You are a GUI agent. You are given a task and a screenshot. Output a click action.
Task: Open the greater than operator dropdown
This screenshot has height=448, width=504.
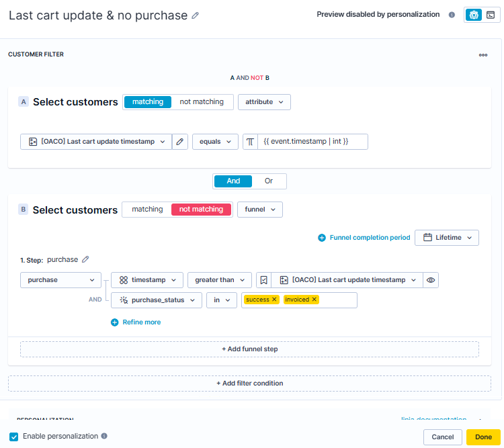pyautogui.click(x=219, y=280)
